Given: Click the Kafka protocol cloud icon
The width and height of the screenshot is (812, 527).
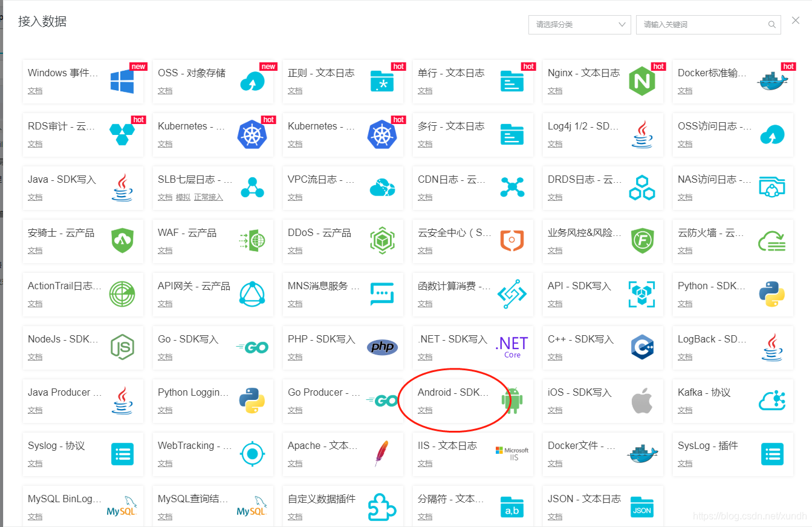Looking at the screenshot, I should tap(772, 401).
